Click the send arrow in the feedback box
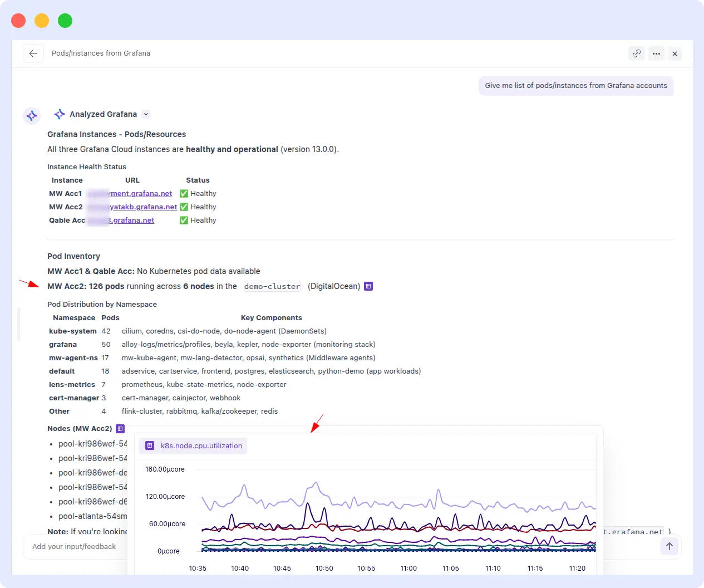 (x=669, y=546)
